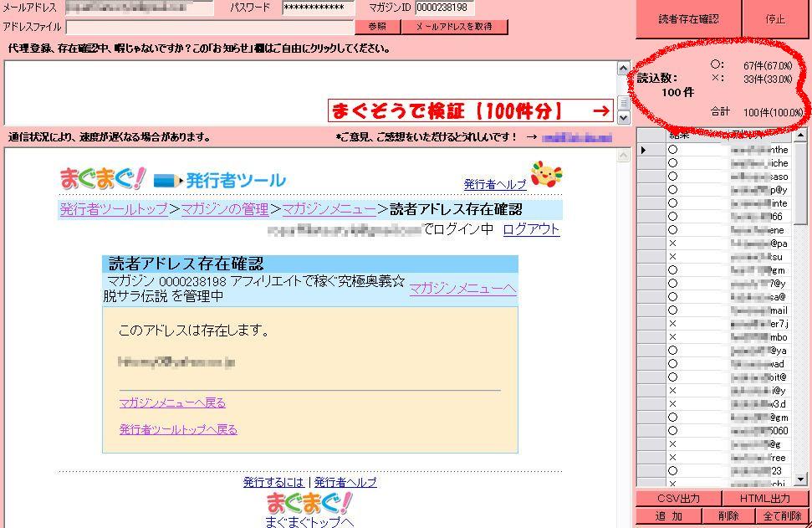This screenshot has width=812, height=528.
Task: Click the まぐまぐ! logo at top
Action: pyautogui.click(x=103, y=179)
